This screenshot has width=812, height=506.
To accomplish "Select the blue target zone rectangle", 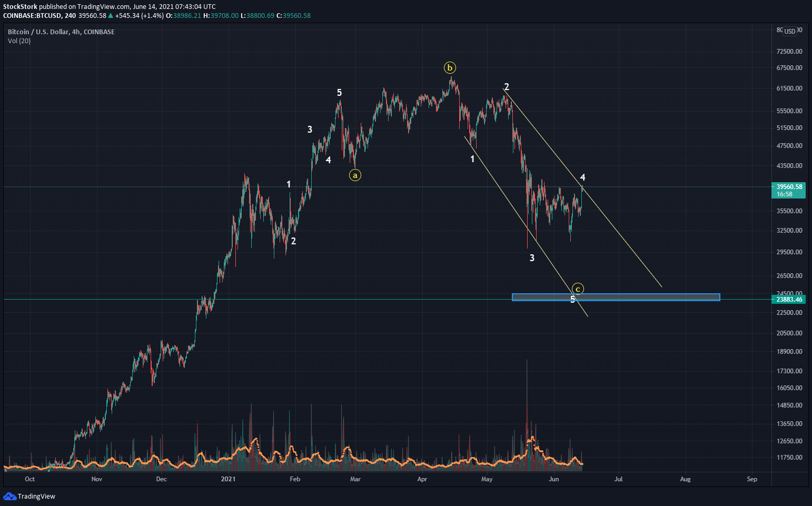I will pos(616,297).
